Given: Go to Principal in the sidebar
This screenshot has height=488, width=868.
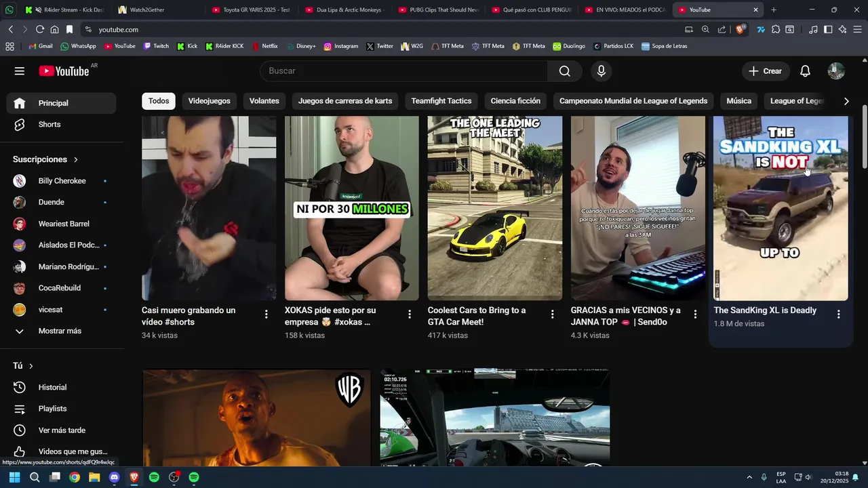Looking at the screenshot, I should 61,103.
